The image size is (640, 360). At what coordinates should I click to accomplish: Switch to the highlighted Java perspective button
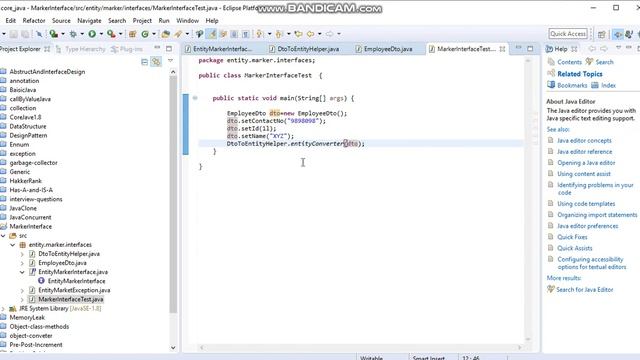(x=618, y=34)
